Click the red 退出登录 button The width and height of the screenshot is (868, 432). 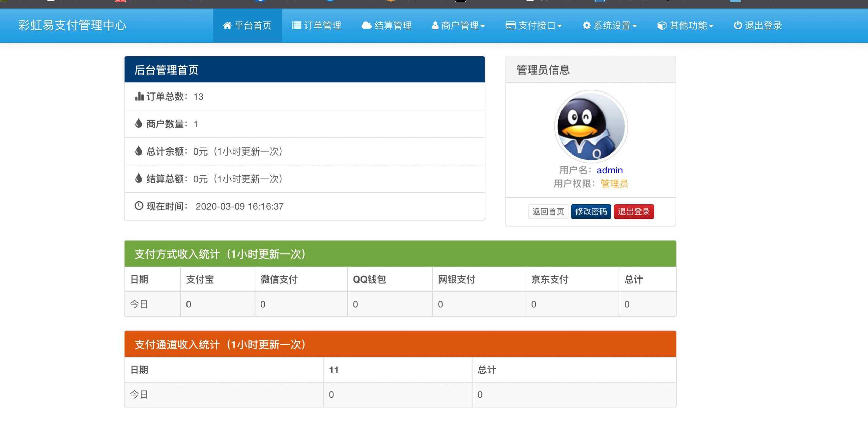[x=634, y=211]
